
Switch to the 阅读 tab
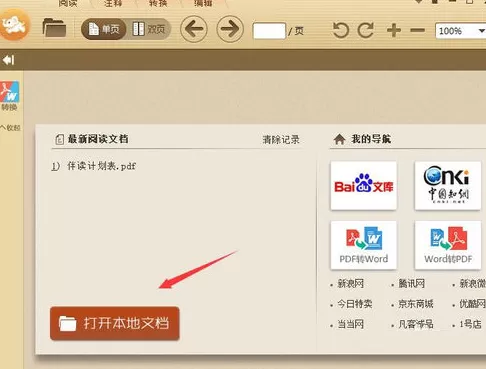pyautogui.click(x=68, y=3)
